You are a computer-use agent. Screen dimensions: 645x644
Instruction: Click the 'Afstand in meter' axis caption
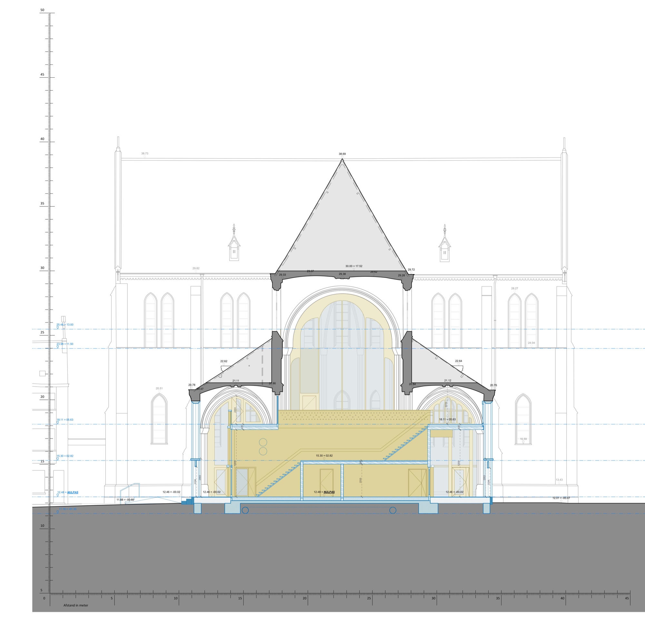(x=76, y=605)
